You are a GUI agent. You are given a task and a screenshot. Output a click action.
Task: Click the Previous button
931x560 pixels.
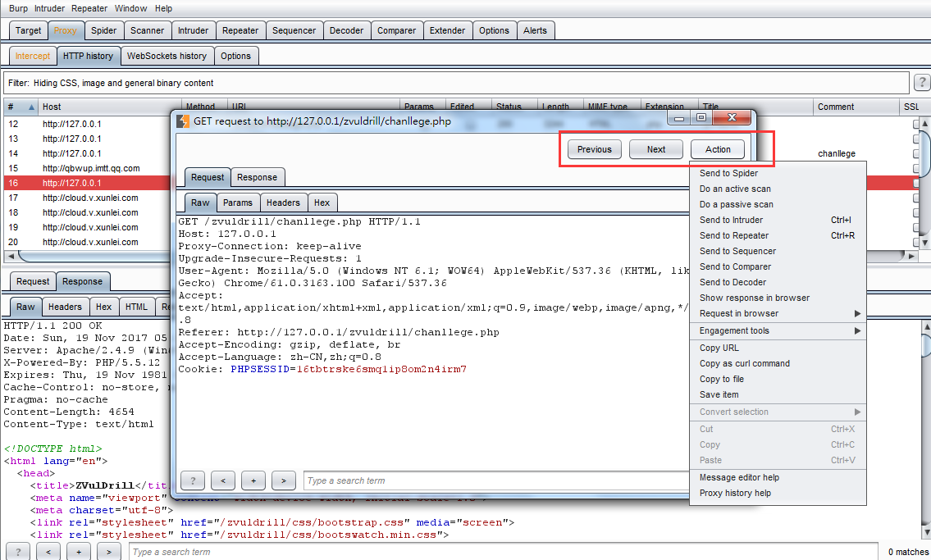click(x=595, y=149)
